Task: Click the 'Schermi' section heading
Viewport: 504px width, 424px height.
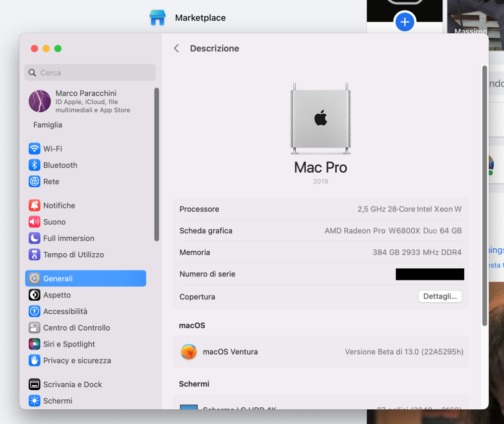Action: (194, 384)
